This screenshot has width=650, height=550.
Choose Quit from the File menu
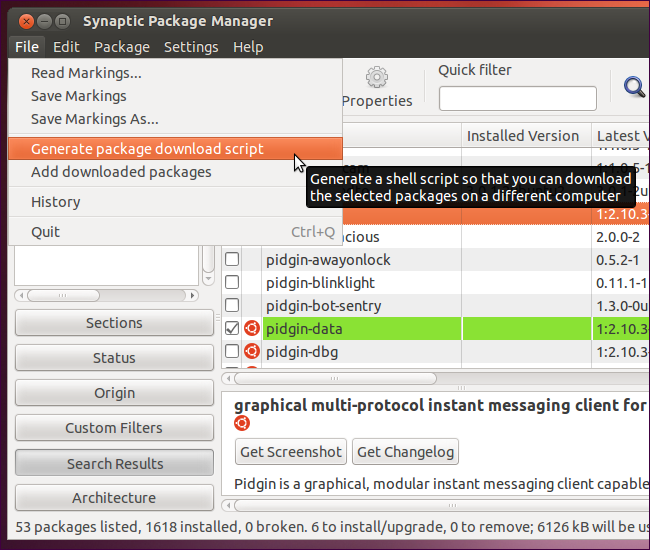click(x=175, y=232)
